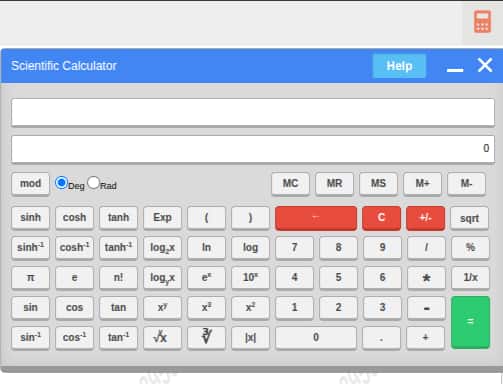This screenshot has height=384, width=503.
Task: Click the orange calculator icon in the toolbar
Action: coord(482,22)
